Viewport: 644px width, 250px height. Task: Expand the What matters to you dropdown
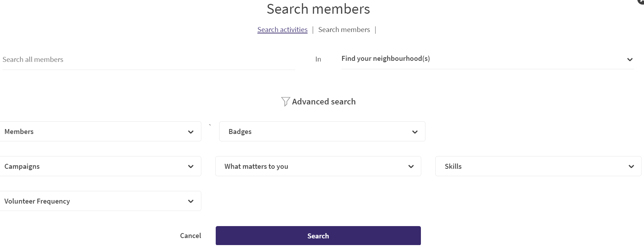point(318,166)
